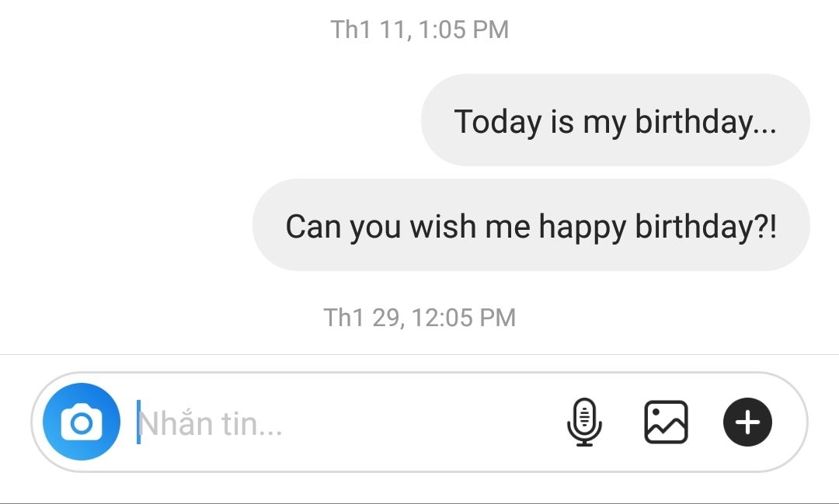This screenshot has width=839, height=504.
Task: Click the Nhắn tin message input field
Action: tap(343, 422)
